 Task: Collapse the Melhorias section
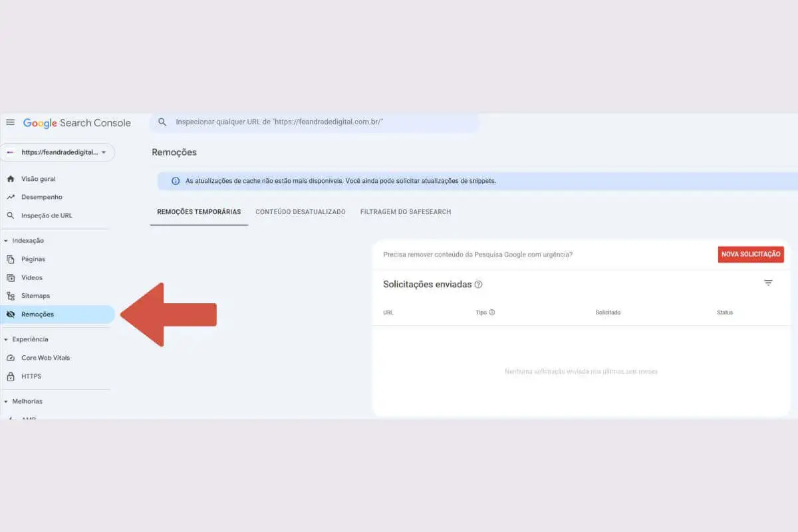(23, 402)
